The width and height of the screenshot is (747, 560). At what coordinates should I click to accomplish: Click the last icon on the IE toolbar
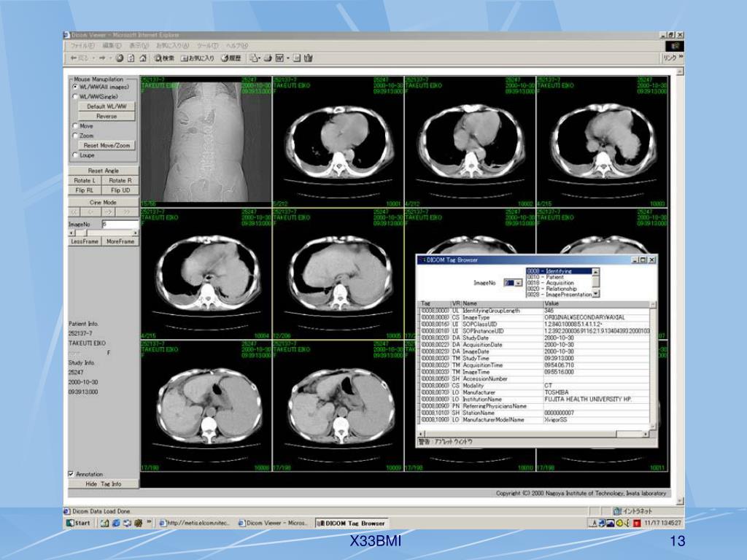[309, 58]
